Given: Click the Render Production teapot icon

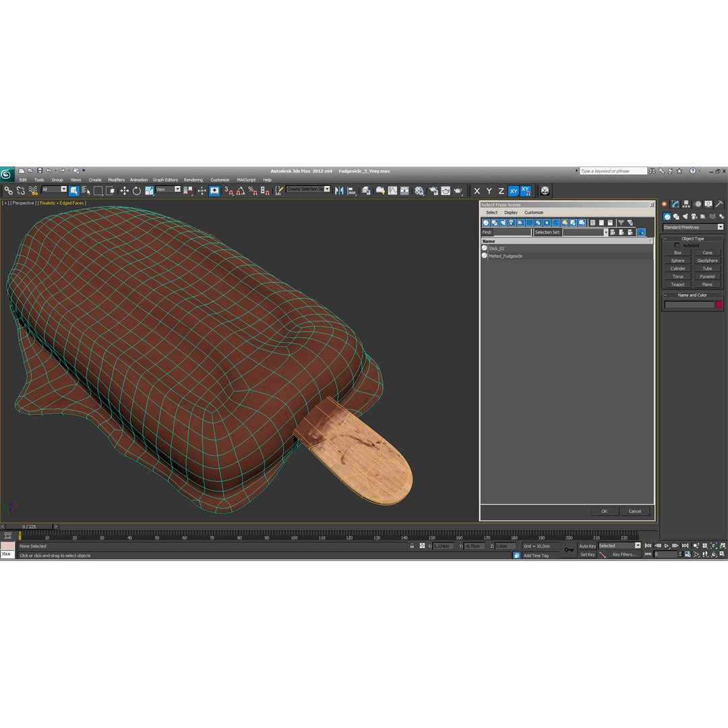Looking at the screenshot, I should point(458,191).
